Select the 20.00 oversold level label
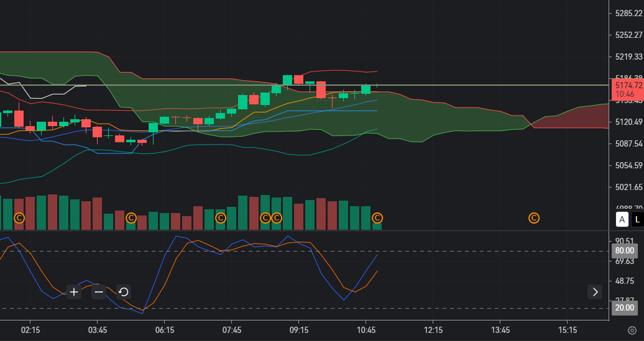Viewport: 644px width, 341px height. 624,308
